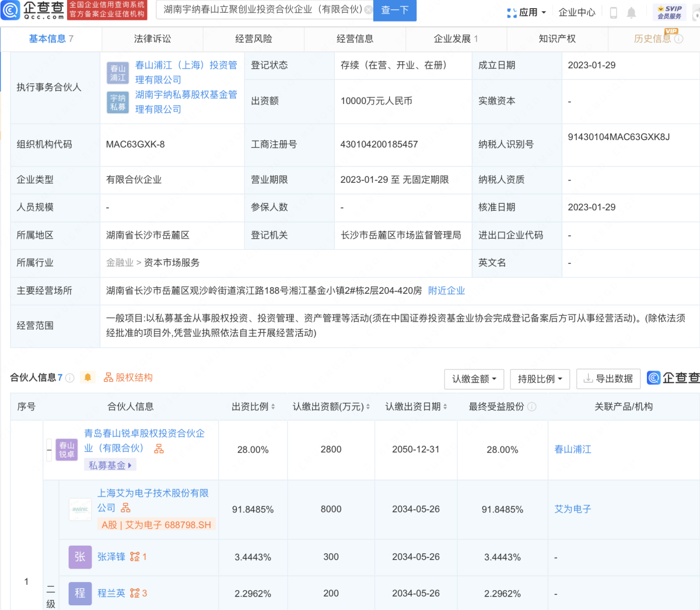The width and height of the screenshot is (700, 610).
Task: Collapse the 青岛春山锐卓 row with minus toggle
Action: pos(50,449)
